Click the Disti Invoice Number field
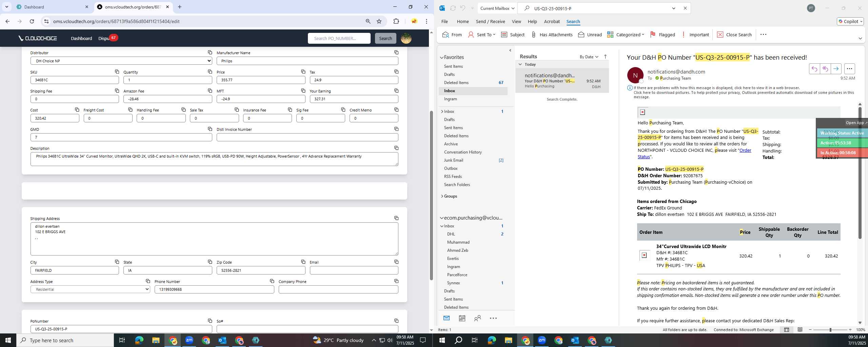 click(307, 137)
